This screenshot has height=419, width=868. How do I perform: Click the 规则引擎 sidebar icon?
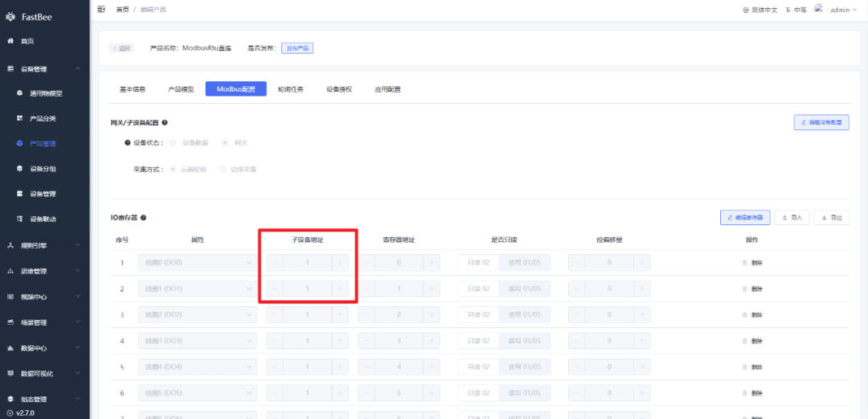point(10,245)
